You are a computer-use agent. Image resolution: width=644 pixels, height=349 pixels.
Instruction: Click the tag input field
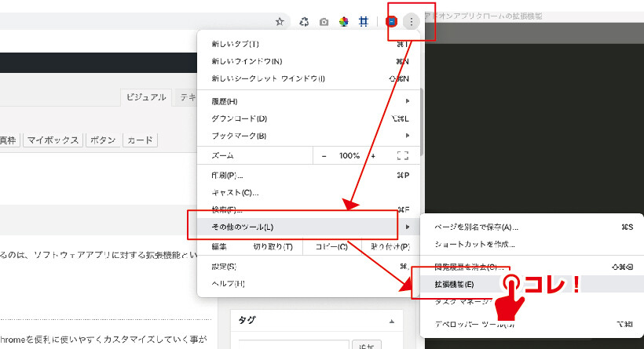(x=294, y=344)
